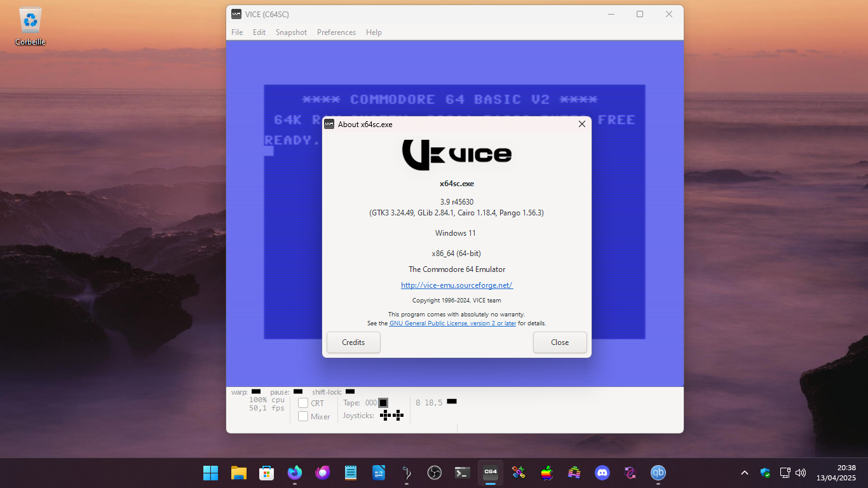This screenshot has height=488, width=868.
Task: Click the 50,1 fps status text
Action: pyautogui.click(x=267, y=408)
